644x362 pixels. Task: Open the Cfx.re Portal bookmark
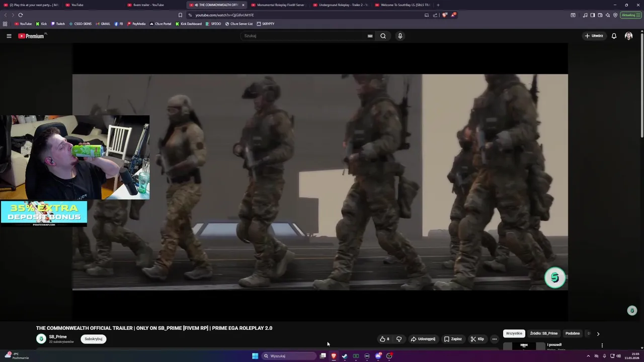[160, 24]
